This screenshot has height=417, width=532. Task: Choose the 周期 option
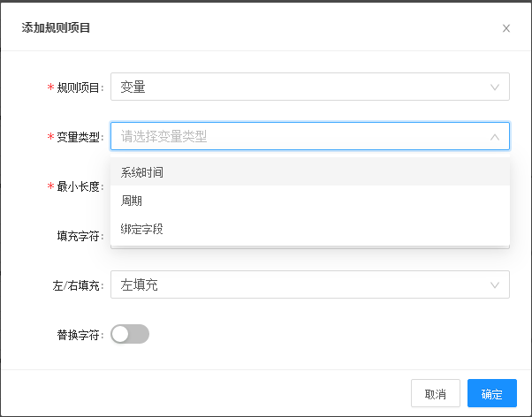click(x=132, y=201)
